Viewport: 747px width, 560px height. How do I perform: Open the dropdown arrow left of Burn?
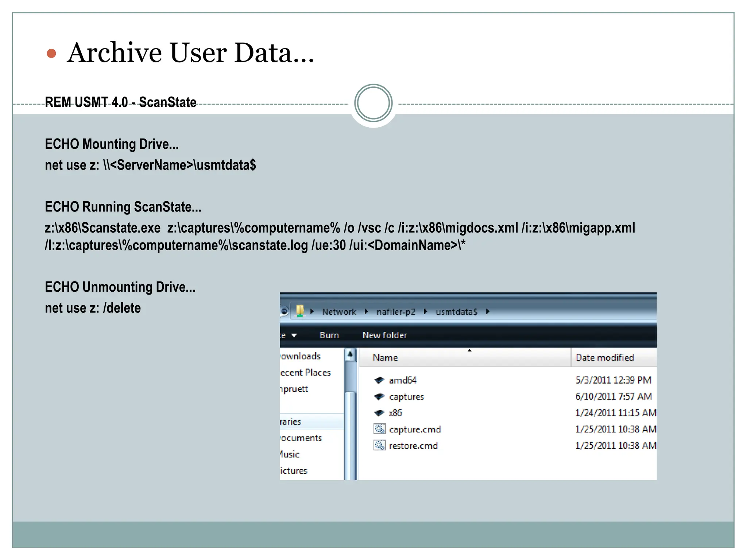[294, 335]
